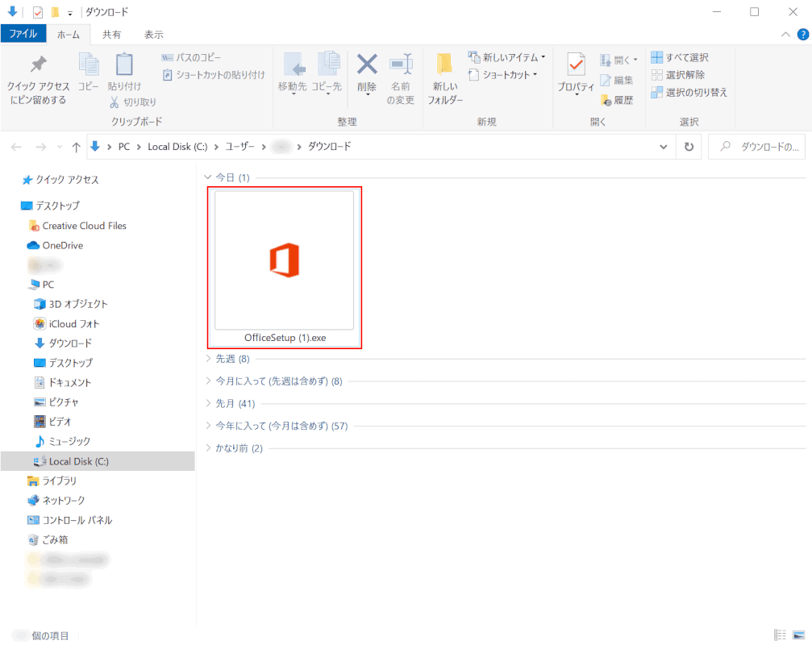Collapse the 今日 (1) group

coord(208,177)
